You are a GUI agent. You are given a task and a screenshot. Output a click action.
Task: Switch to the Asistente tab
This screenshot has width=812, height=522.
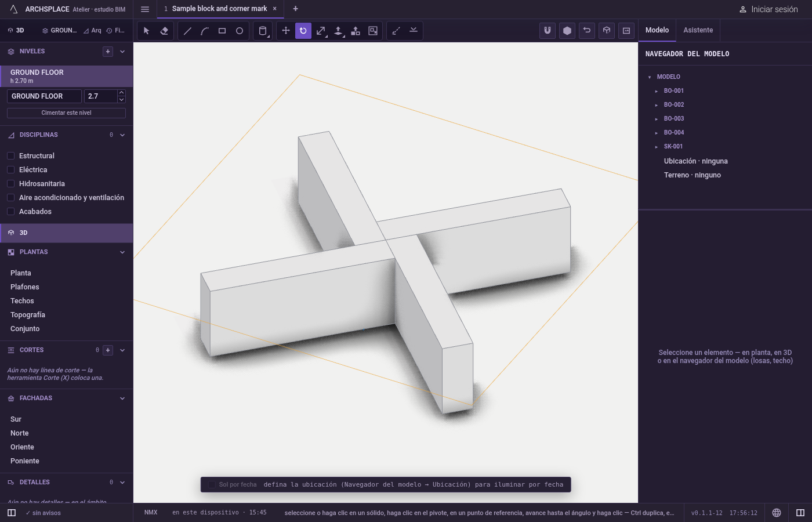[x=698, y=30]
